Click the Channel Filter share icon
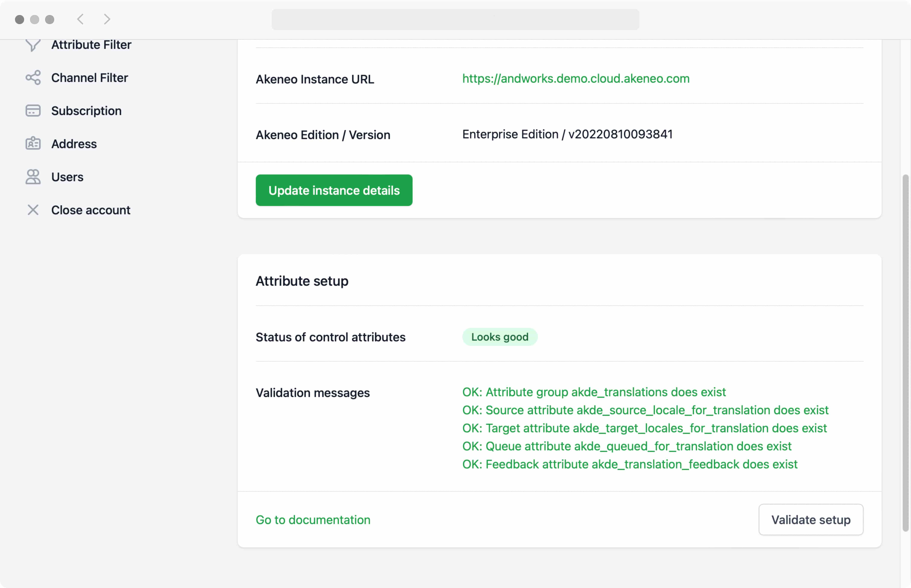Viewport: 911px width, 588px height. [x=33, y=77]
